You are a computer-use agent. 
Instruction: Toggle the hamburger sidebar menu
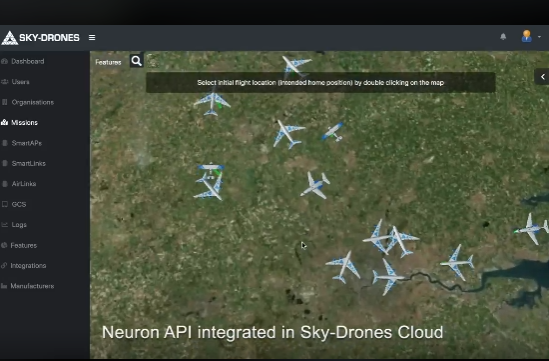pos(92,37)
